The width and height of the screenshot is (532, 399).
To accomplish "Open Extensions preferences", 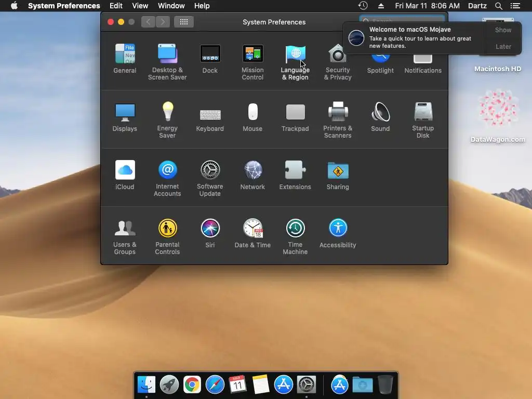I will coord(295,175).
